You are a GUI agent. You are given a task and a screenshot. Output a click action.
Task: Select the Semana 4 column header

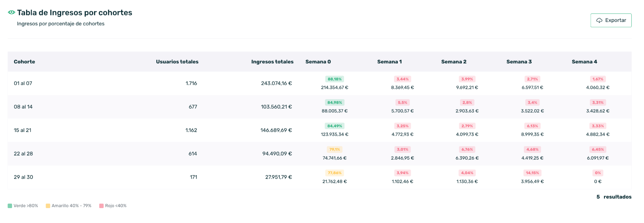pos(584,62)
